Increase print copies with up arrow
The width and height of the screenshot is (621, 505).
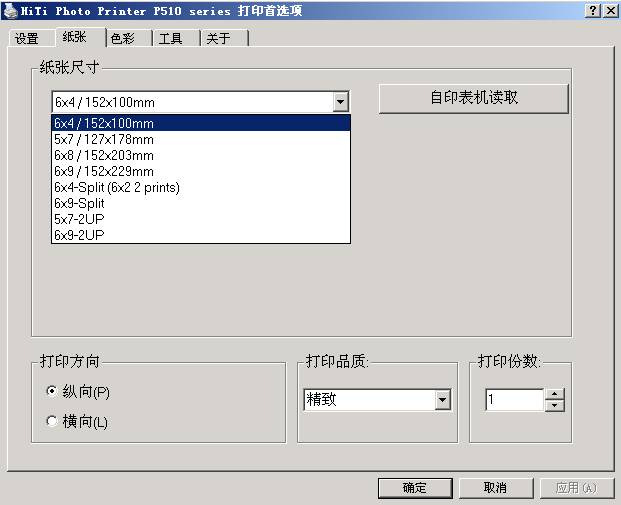point(555,394)
